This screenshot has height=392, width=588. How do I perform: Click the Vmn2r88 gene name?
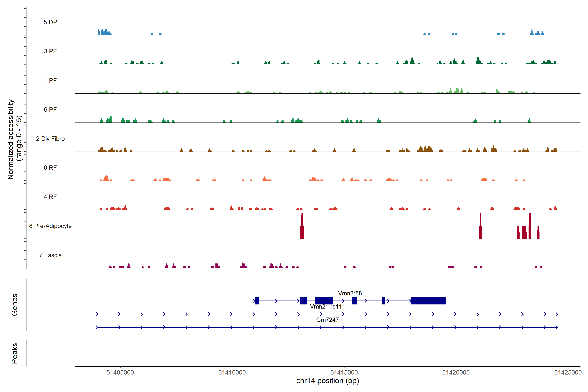point(350,293)
